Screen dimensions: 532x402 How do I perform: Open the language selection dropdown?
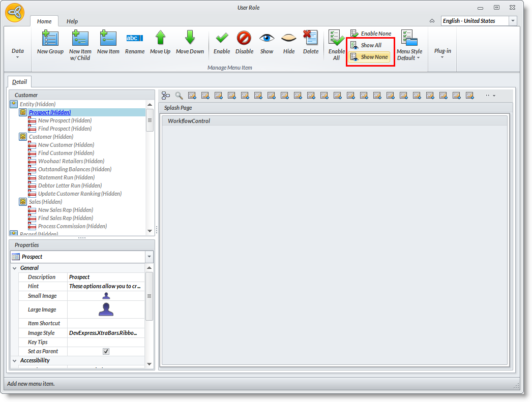point(513,21)
